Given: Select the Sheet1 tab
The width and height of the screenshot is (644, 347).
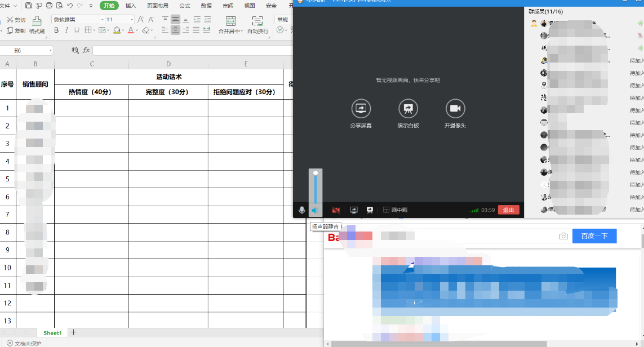Looking at the screenshot, I should [x=52, y=333].
